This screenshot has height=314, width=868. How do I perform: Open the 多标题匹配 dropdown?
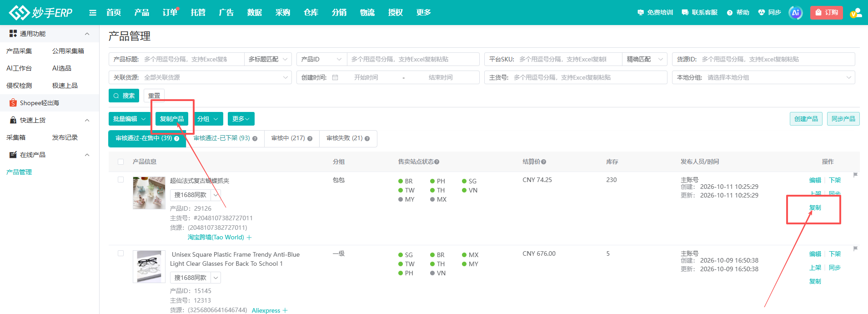pyautogui.click(x=268, y=59)
